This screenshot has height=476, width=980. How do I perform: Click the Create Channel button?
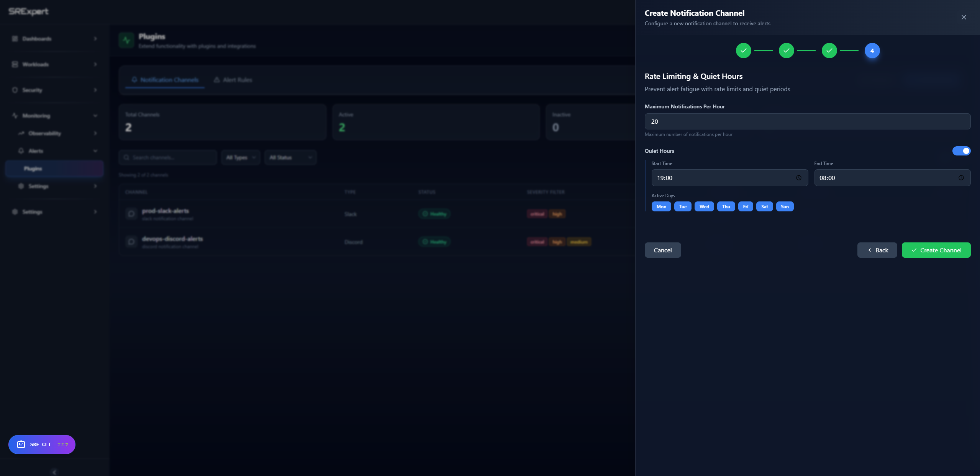point(936,250)
